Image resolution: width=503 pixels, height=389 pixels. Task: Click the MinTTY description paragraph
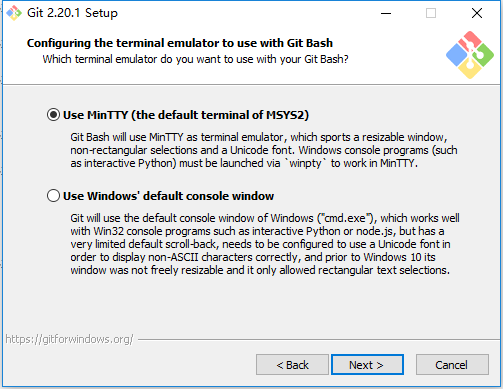click(263, 150)
